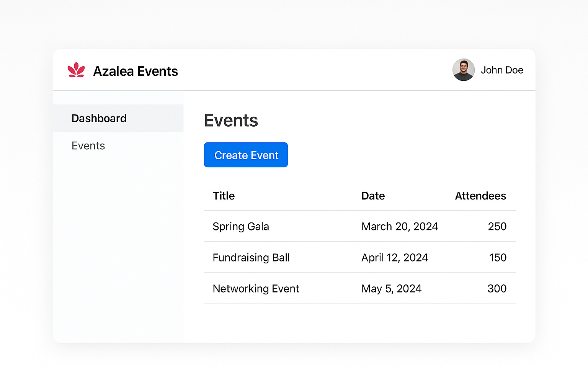Go to the Dashboard sidebar item
This screenshot has width=588, height=392.
pyautogui.click(x=99, y=118)
